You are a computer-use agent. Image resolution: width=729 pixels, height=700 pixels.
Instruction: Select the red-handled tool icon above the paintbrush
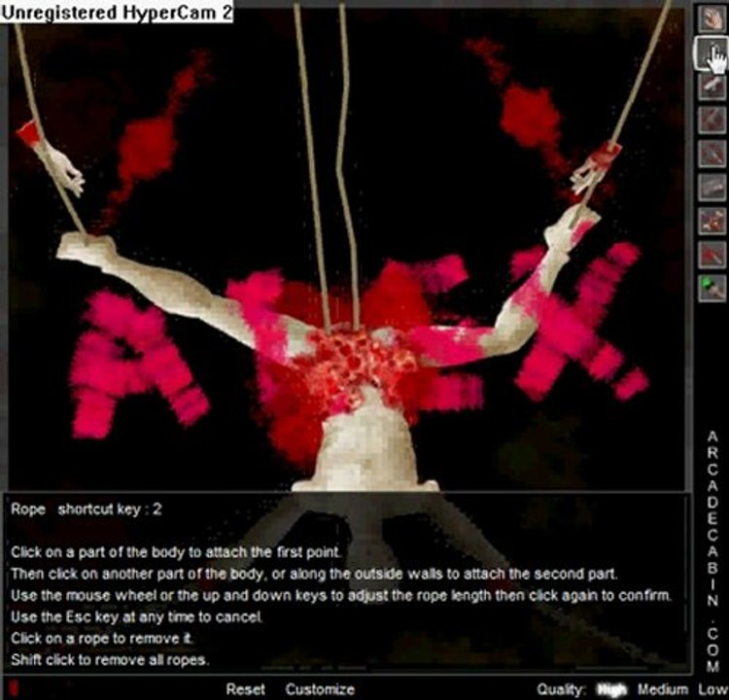point(712,254)
